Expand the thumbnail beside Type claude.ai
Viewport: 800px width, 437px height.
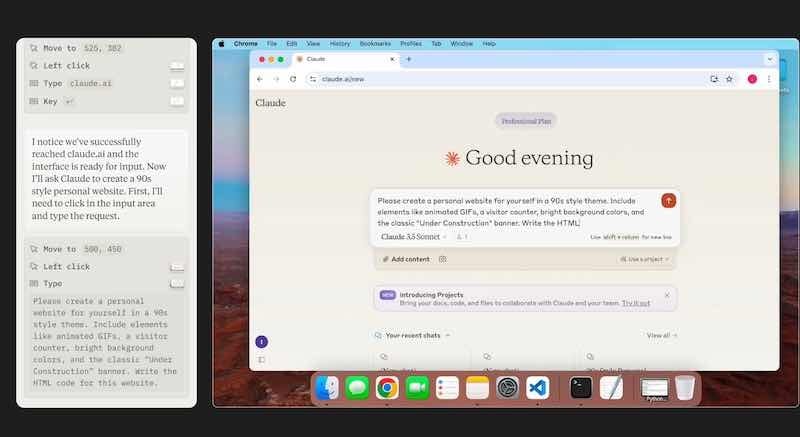(x=177, y=84)
